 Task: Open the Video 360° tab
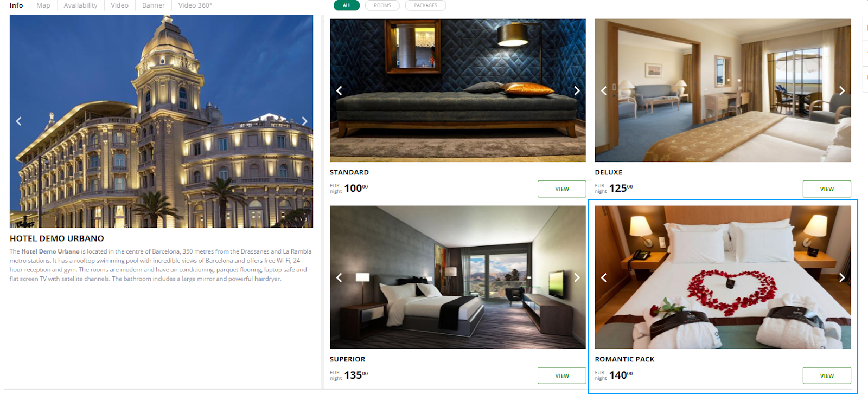pyautogui.click(x=195, y=5)
